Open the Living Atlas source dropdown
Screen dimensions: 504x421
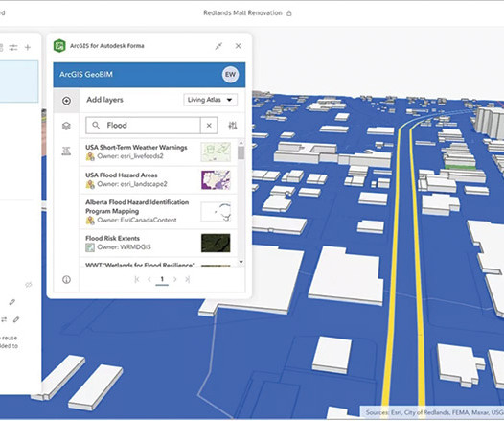click(x=210, y=100)
